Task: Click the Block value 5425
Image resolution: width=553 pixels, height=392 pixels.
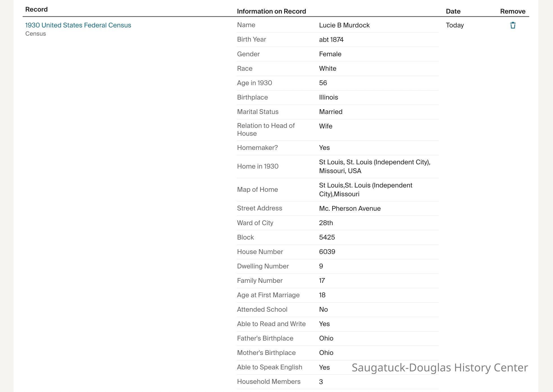Action: coord(327,237)
